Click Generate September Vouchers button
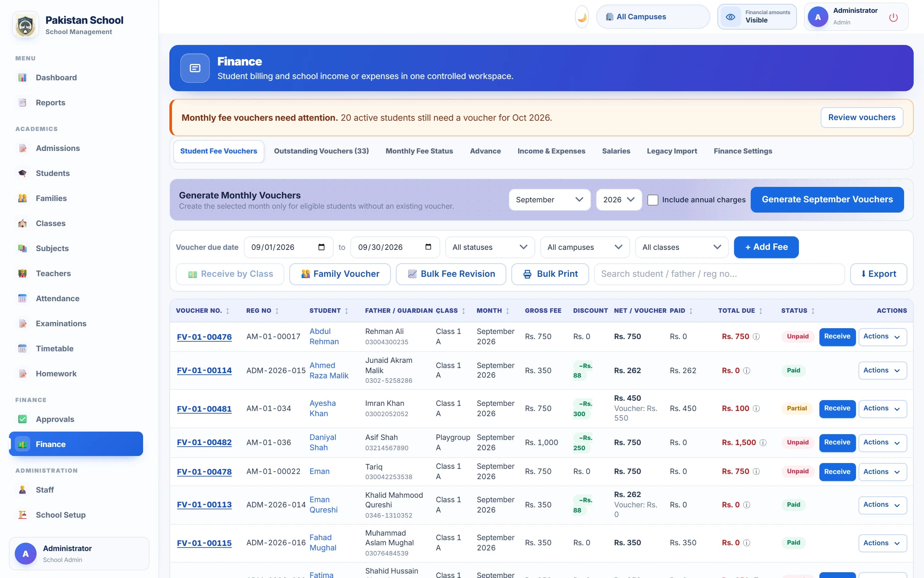 (x=827, y=199)
